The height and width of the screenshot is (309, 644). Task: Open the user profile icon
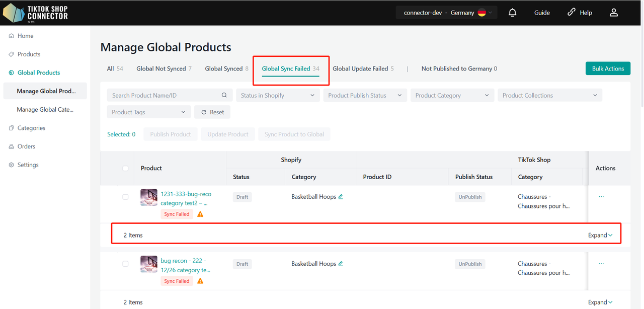(x=613, y=13)
